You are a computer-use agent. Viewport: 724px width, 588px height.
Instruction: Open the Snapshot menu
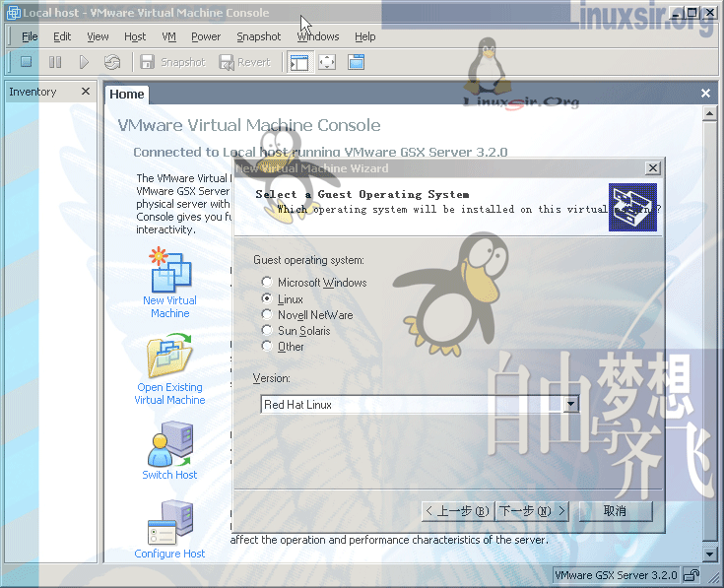[258, 36]
